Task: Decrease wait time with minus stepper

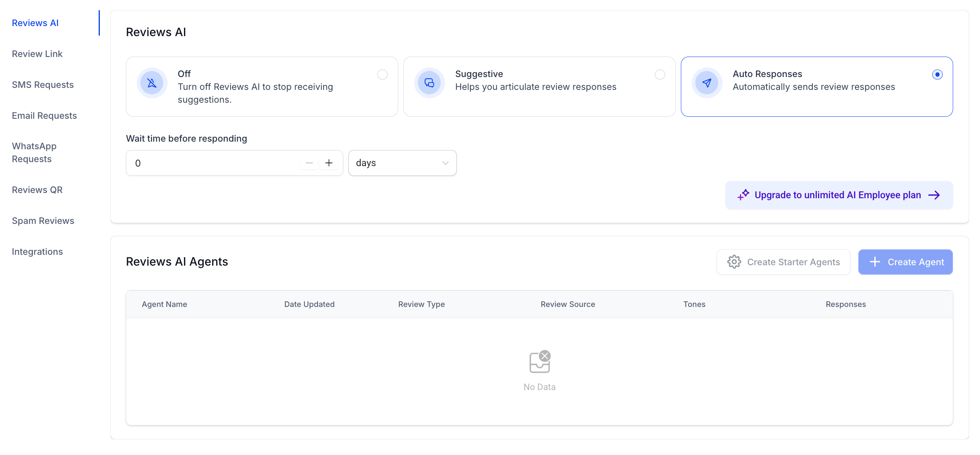Action: pos(309,163)
